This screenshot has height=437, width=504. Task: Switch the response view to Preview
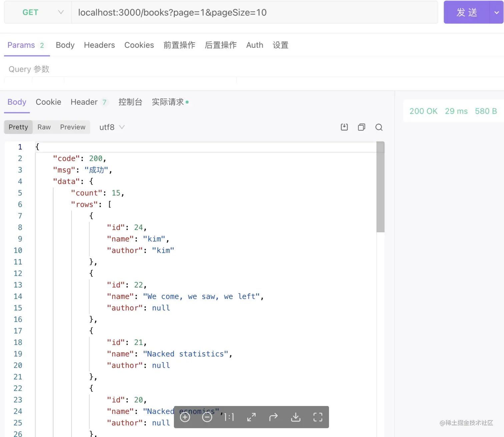tap(73, 127)
